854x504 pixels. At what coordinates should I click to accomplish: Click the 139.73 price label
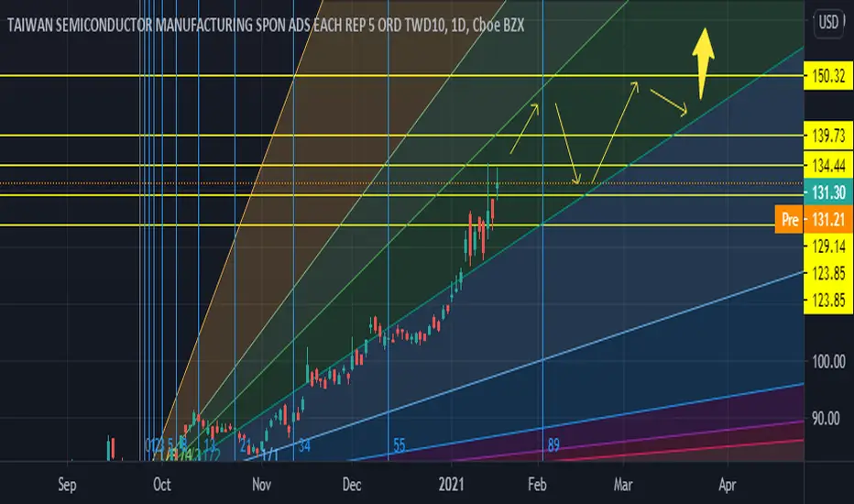click(828, 136)
